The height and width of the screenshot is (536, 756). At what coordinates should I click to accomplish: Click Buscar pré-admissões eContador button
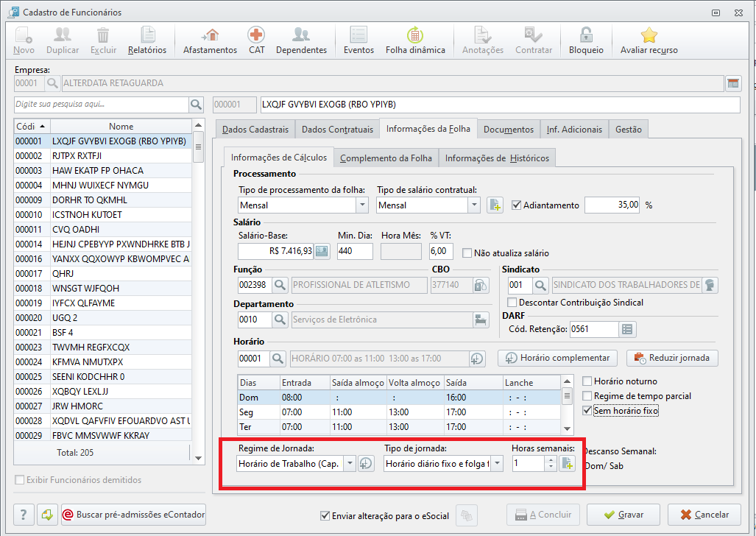pyautogui.click(x=133, y=515)
